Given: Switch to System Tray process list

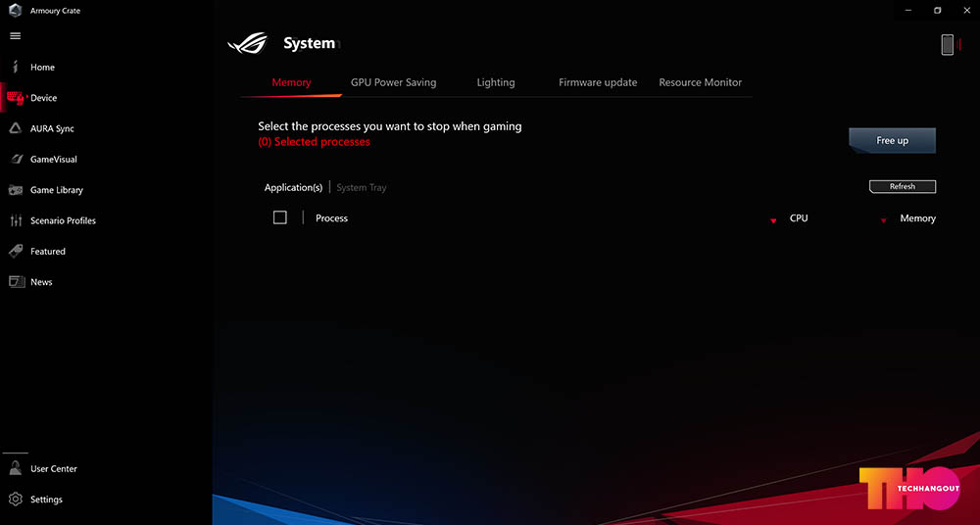Looking at the screenshot, I should coord(362,187).
